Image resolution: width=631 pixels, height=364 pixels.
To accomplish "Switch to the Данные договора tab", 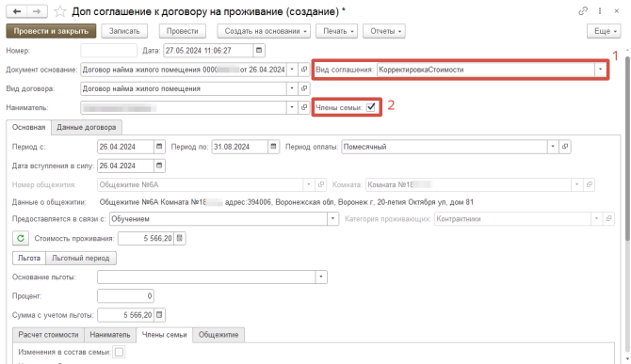I will pos(87,127).
